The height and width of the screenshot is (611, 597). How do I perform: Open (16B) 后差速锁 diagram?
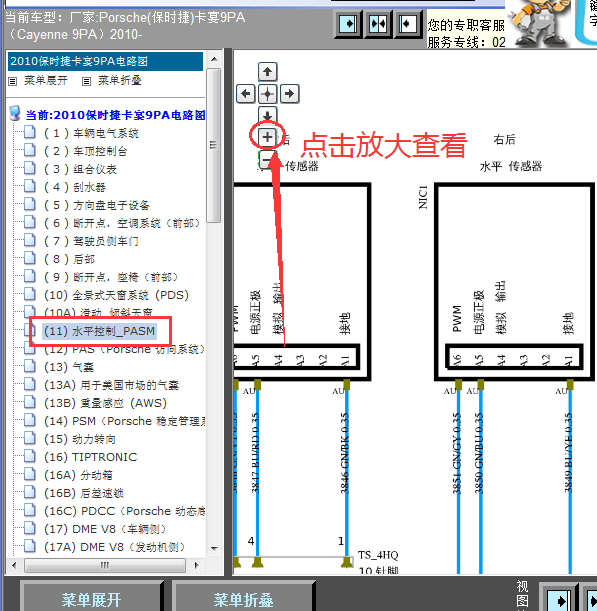coord(84,493)
